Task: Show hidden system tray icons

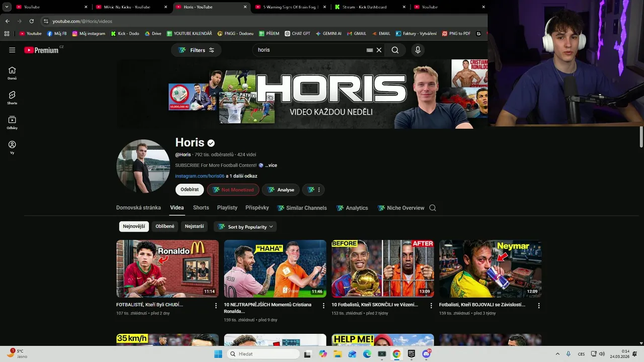Action: point(557,354)
